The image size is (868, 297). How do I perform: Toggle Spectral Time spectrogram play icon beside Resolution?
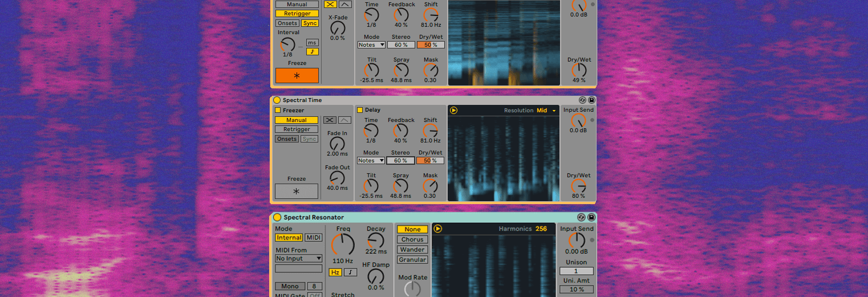click(453, 111)
